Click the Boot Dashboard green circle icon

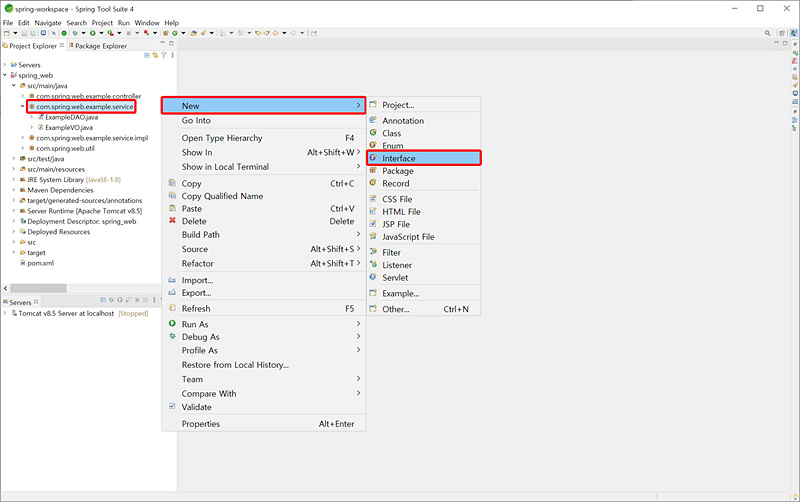(64, 33)
